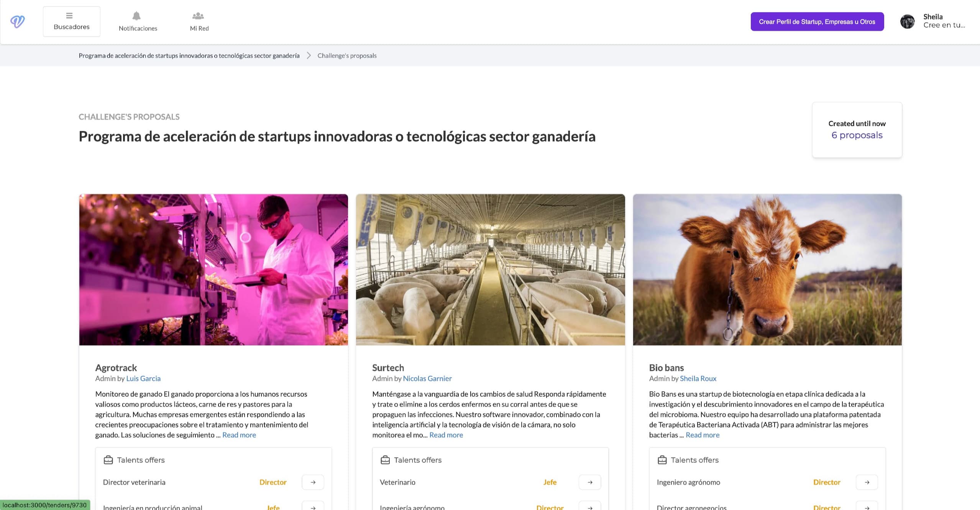Click the 6 proposals counter link
The image size is (980, 510).
click(857, 135)
